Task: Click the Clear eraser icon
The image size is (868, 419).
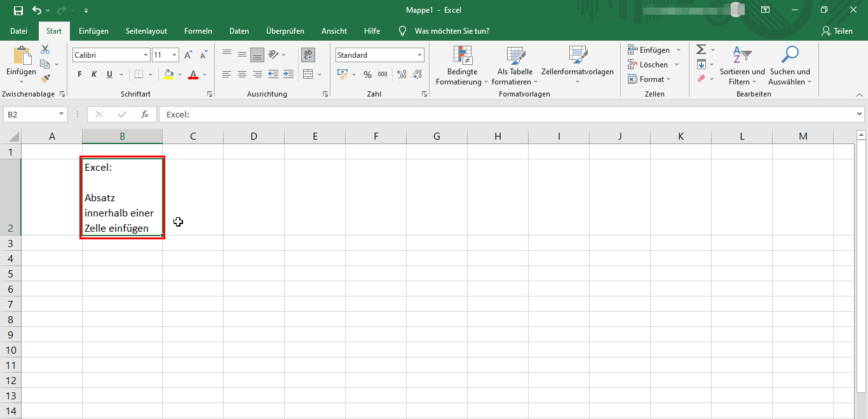Action: tap(701, 79)
